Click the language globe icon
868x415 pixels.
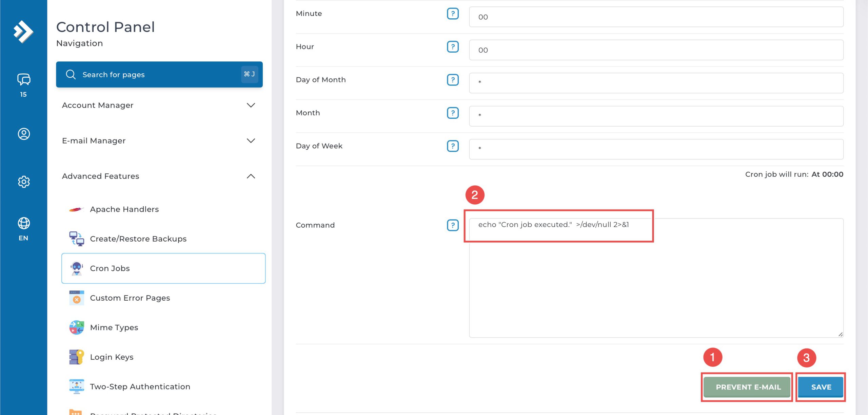[x=23, y=224]
